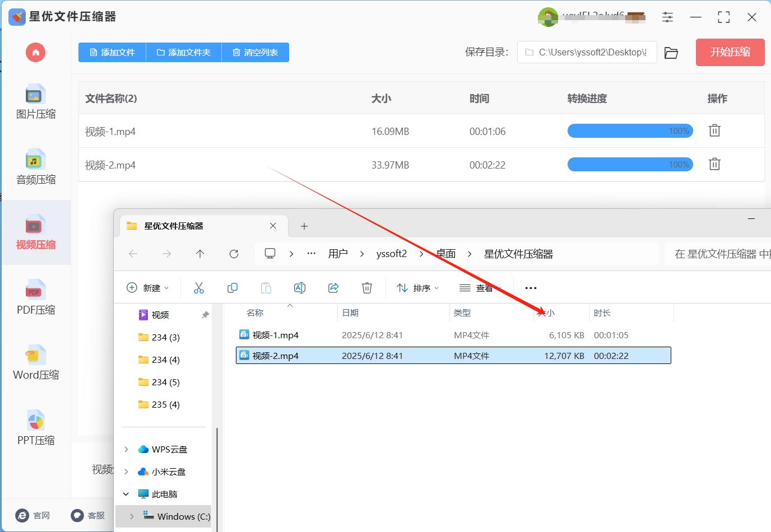Select the 星优文件压缩器 Explorer tab
Viewport: 771px width, 532px height.
[x=204, y=226]
